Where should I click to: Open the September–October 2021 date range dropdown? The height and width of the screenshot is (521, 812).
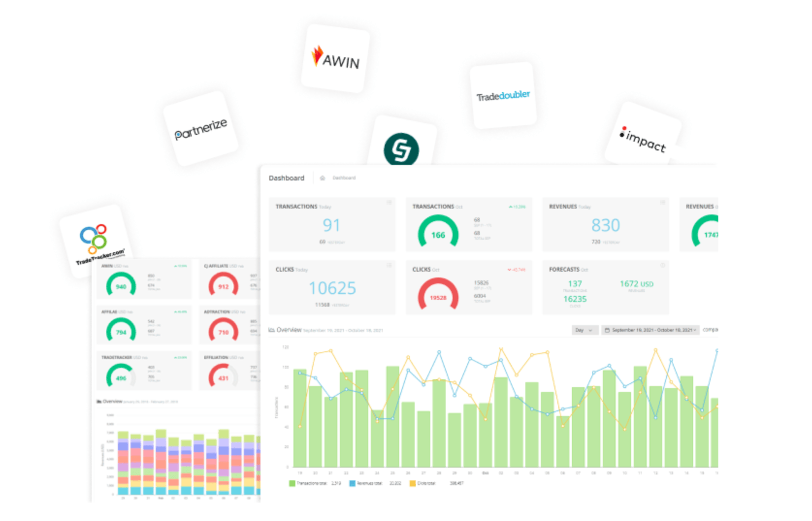click(650, 330)
